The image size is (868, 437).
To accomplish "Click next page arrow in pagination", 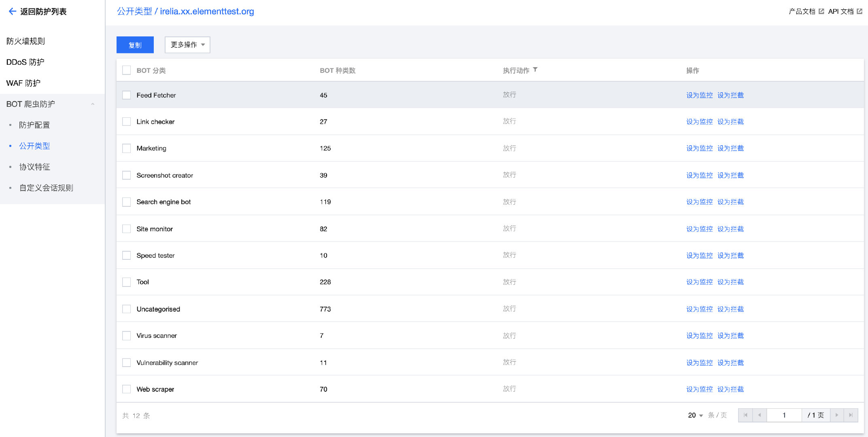I will pyautogui.click(x=837, y=415).
